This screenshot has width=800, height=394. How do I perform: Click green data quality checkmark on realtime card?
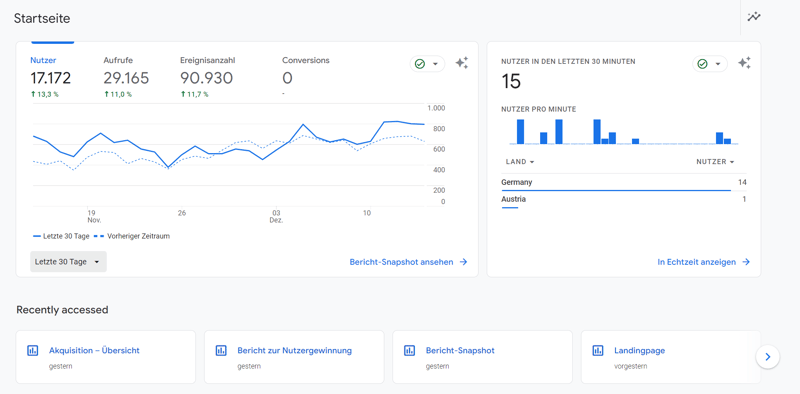pos(703,64)
